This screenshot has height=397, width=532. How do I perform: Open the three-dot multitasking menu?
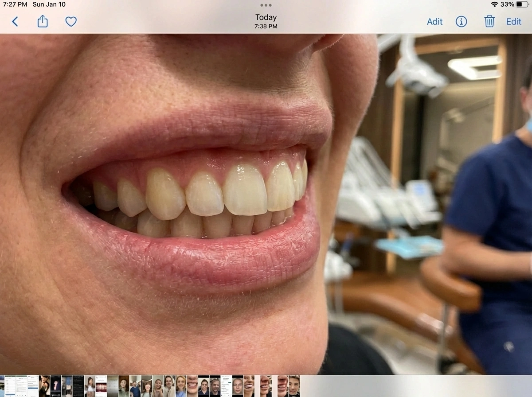(x=266, y=5)
